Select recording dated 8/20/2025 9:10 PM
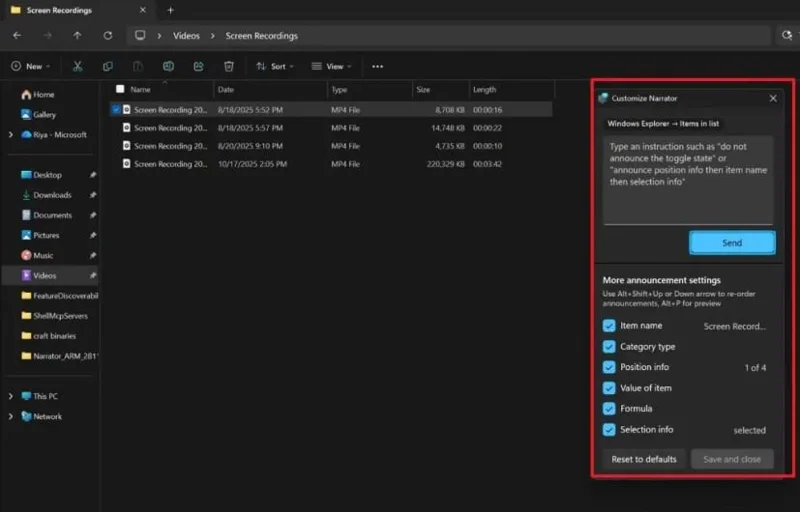The image size is (800, 512). coord(331,146)
